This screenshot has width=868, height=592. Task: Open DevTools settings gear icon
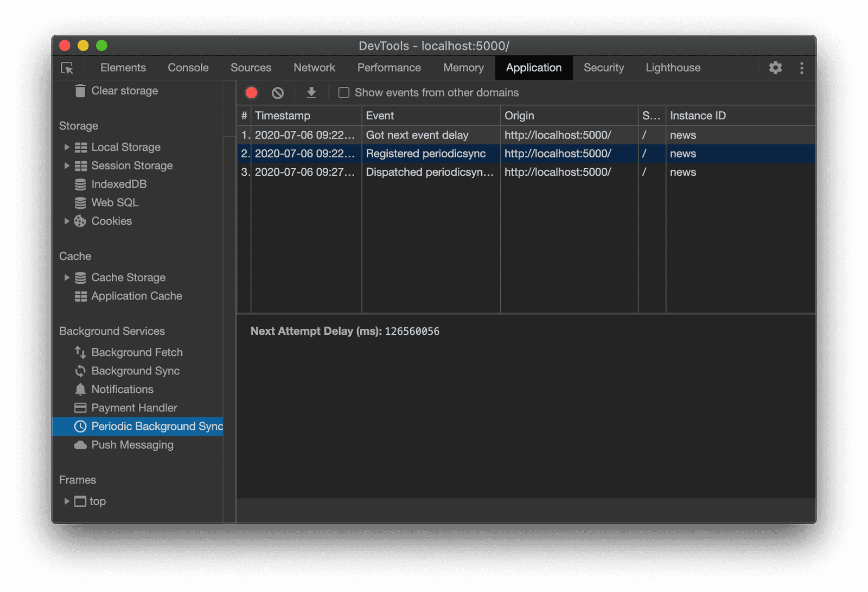[x=775, y=68]
